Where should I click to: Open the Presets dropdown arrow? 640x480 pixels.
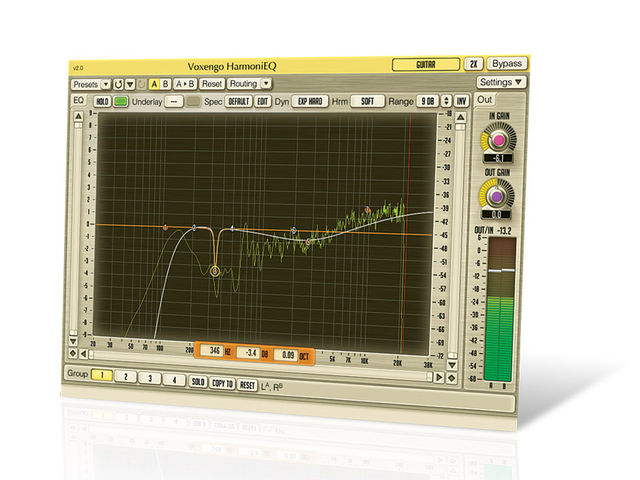pos(105,84)
